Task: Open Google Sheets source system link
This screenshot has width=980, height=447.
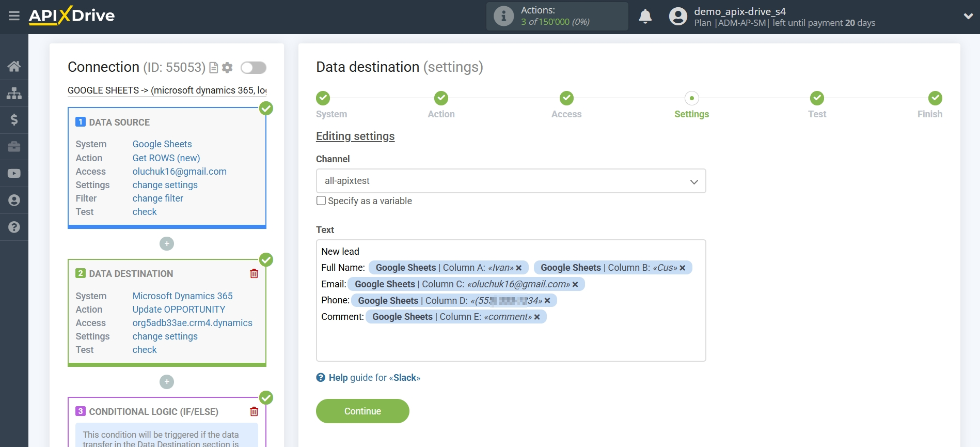Action: point(162,144)
